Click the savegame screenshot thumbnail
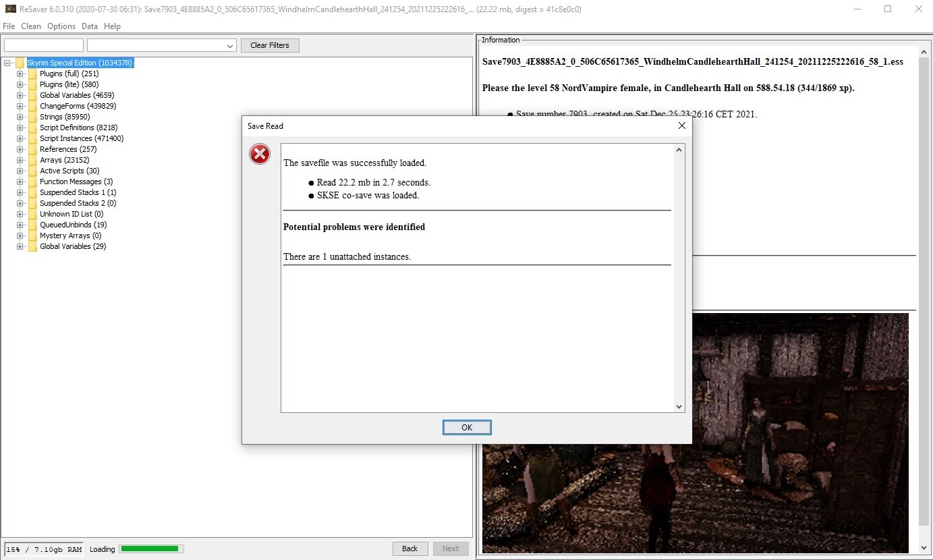The image size is (933, 560). pos(695,432)
